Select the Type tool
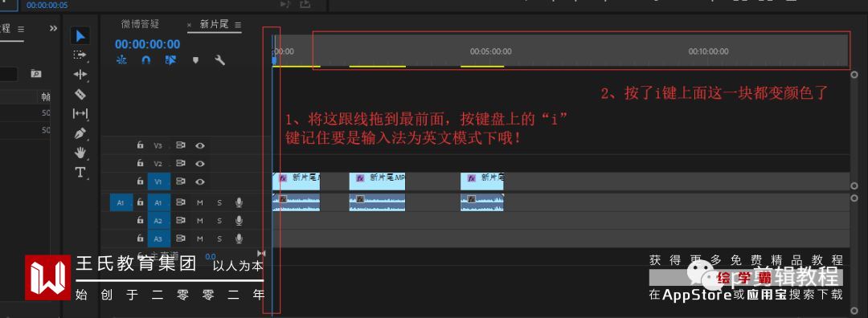This screenshot has height=318, width=868. point(80,172)
